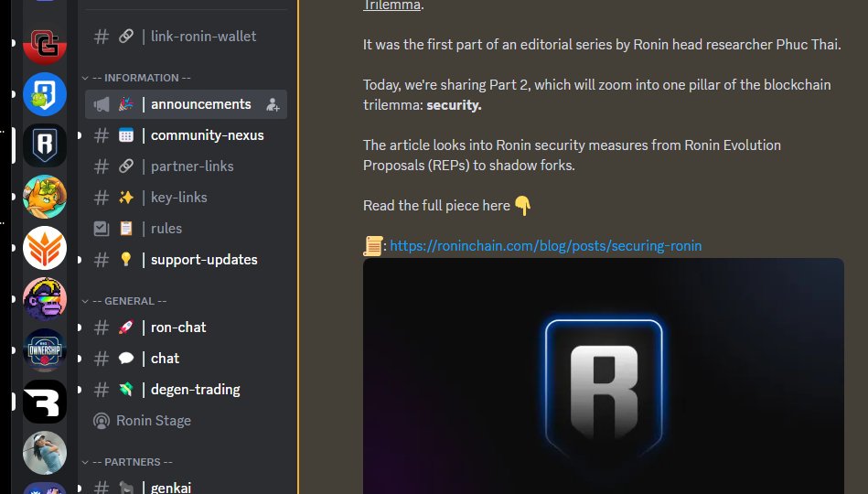Open the genkai channel
The image size is (868, 494).
(x=186, y=487)
